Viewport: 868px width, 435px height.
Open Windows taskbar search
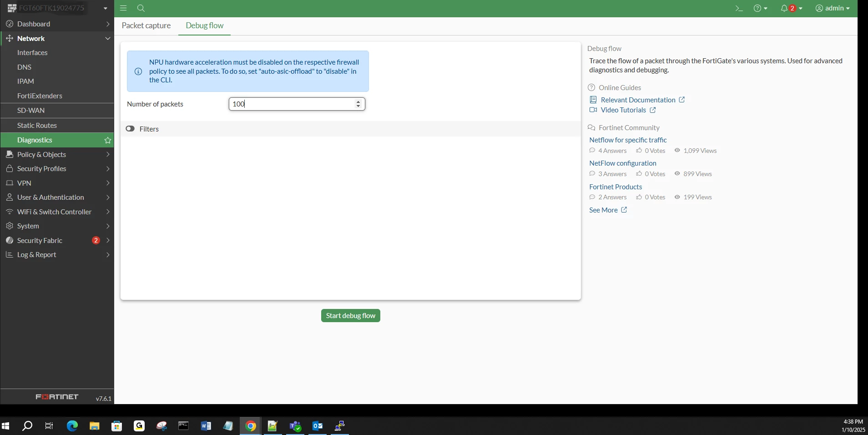pos(27,426)
